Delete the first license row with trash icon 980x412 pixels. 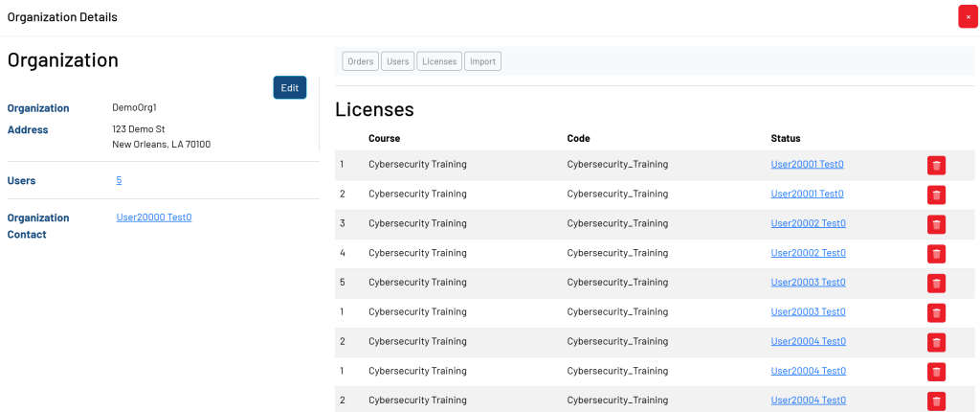pos(936,166)
